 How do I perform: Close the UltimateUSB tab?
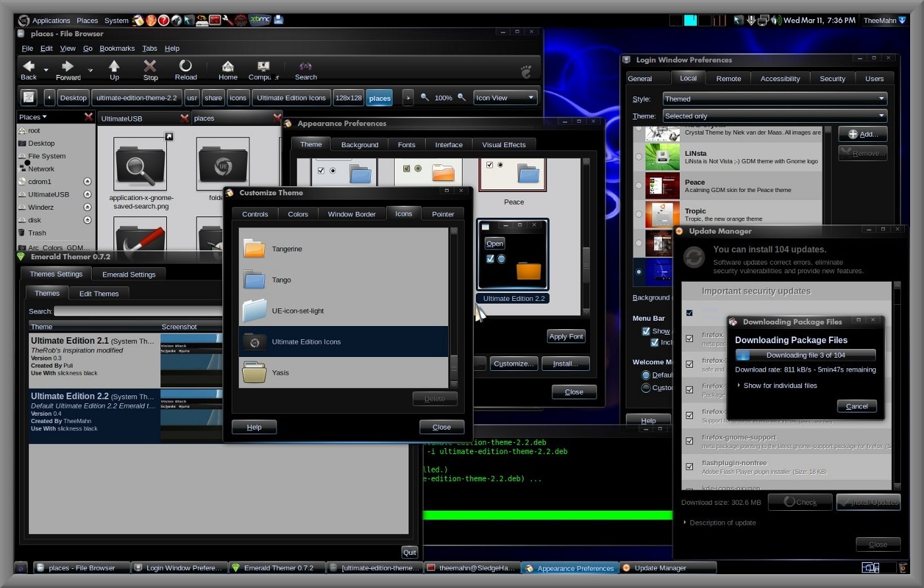[x=185, y=118]
